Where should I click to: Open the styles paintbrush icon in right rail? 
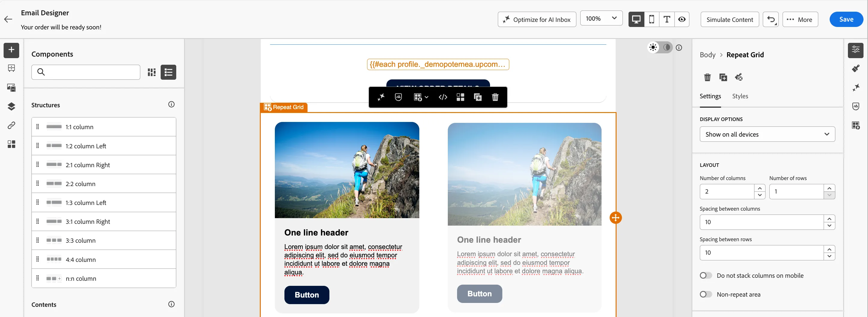tap(855, 69)
